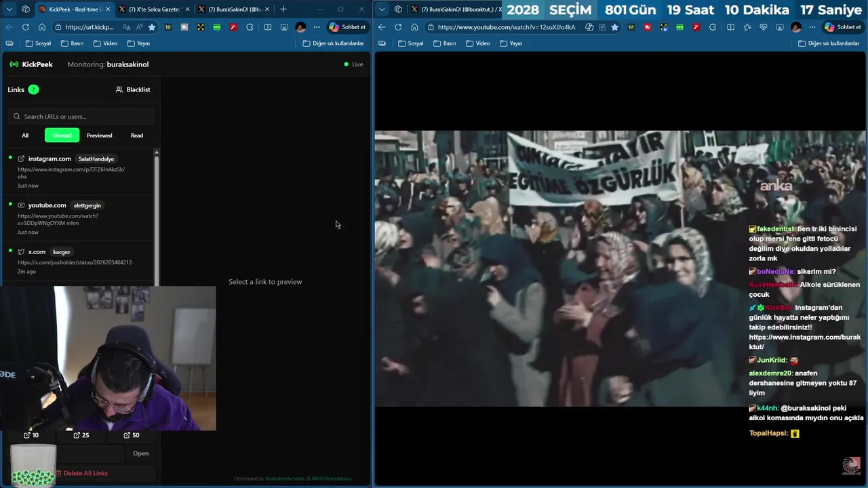
Task: Open Yayın bookmarks folder in left browser
Action: pyautogui.click(x=138, y=43)
